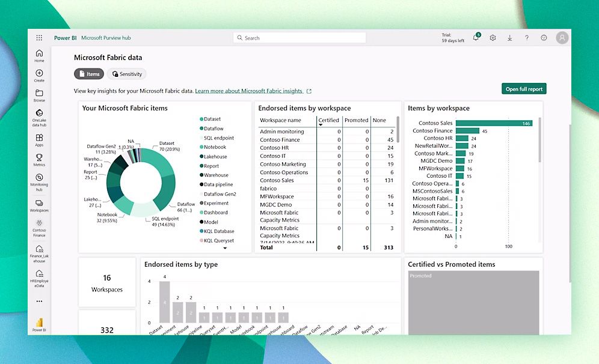Viewport: 599px width, 364px height.
Task: Click the Trial 59 days left indicator
Action: click(453, 37)
